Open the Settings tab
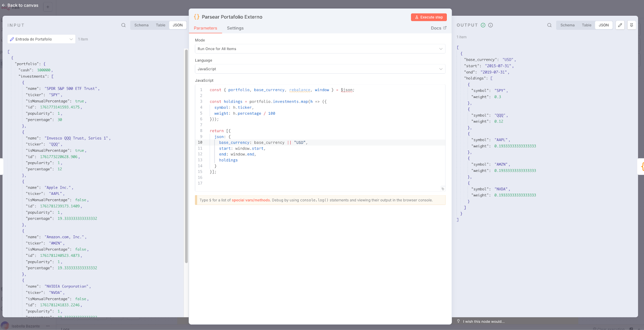 pyautogui.click(x=235, y=28)
